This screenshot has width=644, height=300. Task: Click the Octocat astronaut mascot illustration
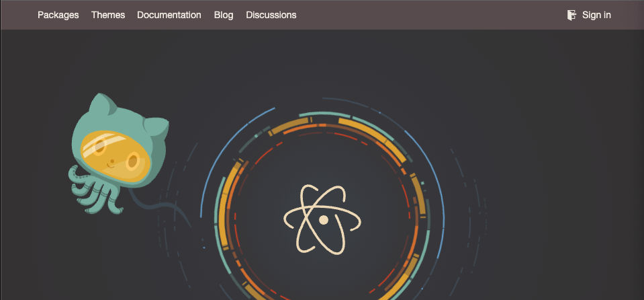pos(120,153)
